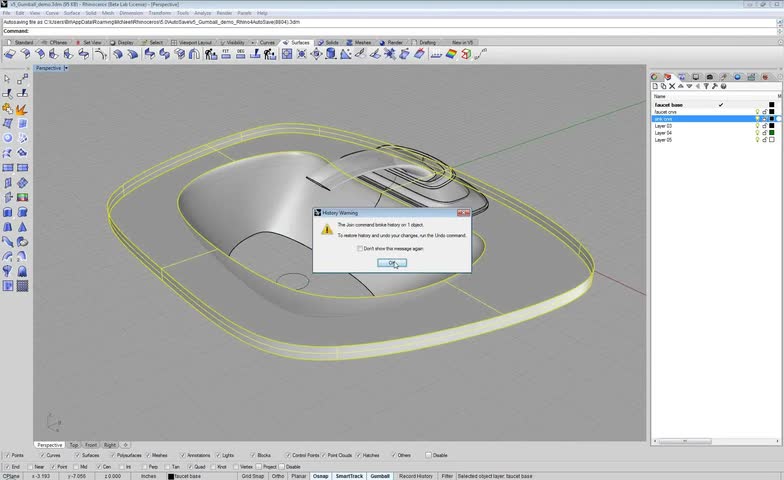Add a new viewport tab with plus

126,445
